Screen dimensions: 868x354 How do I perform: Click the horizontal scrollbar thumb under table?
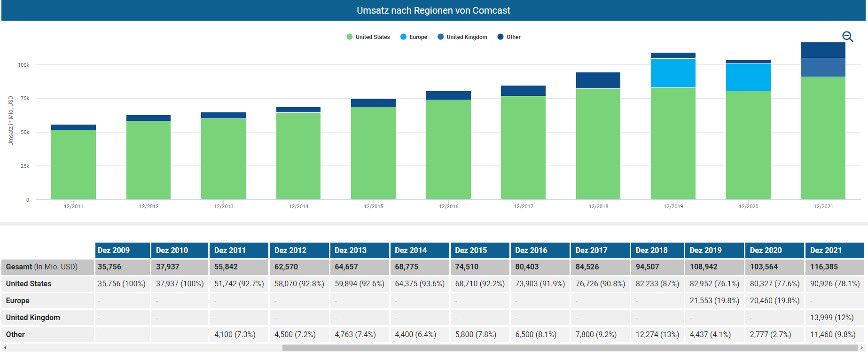(x=569, y=348)
